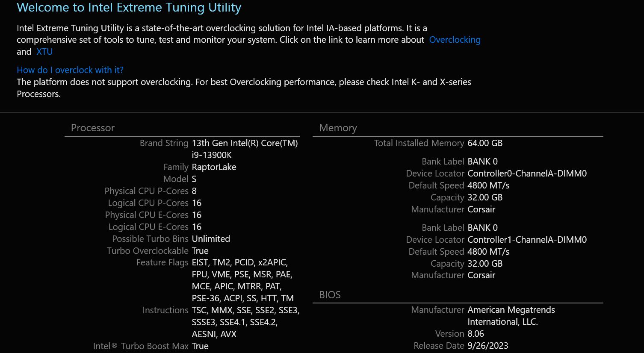Click the Logical CPU P-Cores label
Screen dimensions: 644x353
(x=148, y=203)
